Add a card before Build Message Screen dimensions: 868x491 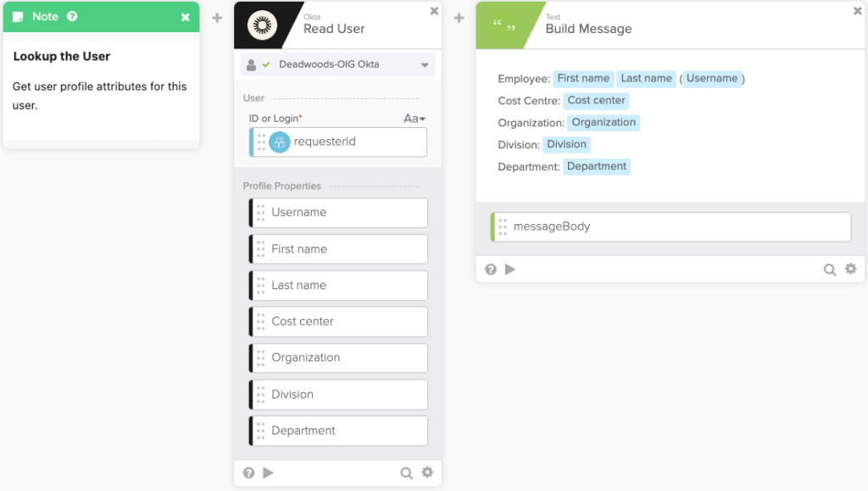pyautogui.click(x=459, y=18)
